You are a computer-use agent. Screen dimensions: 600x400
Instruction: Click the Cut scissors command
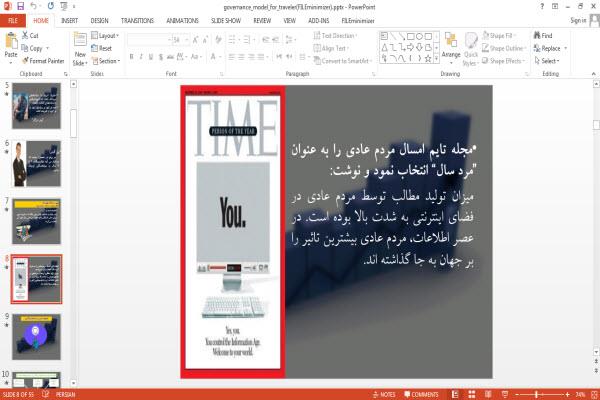point(30,36)
